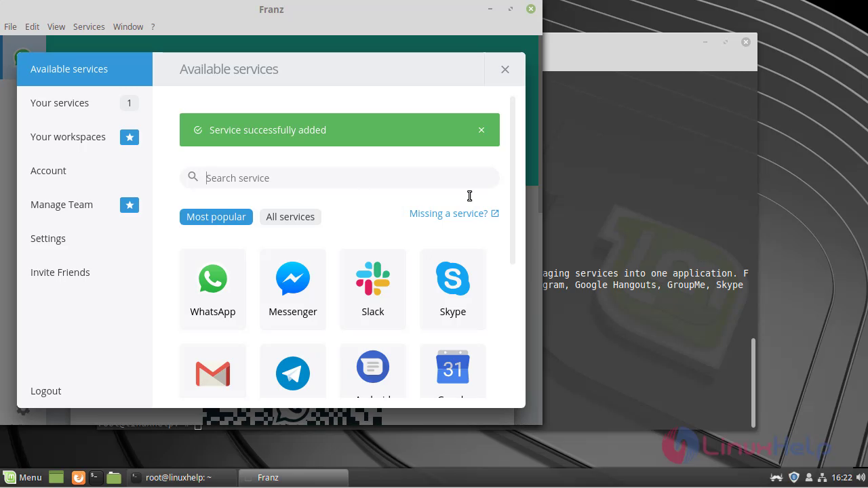The height and width of the screenshot is (488, 868).
Task: Dismiss the 'Service successfully added' notification
Action: [481, 130]
